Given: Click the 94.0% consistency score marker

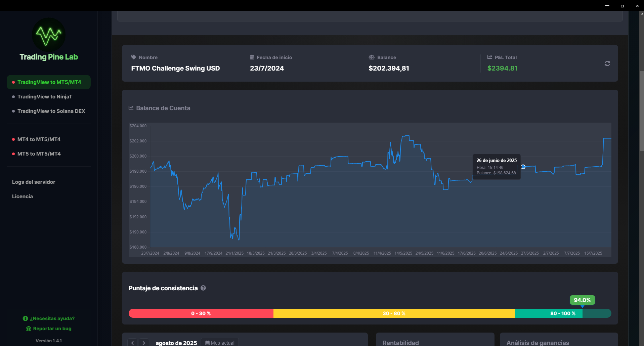Looking at the screenshot, I should tap(582, 300).
